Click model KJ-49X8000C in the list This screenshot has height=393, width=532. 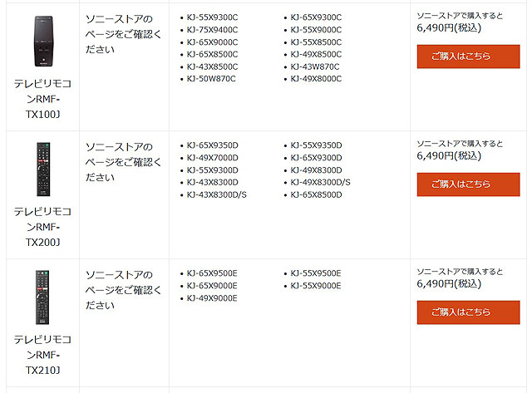tap(316, 79)
